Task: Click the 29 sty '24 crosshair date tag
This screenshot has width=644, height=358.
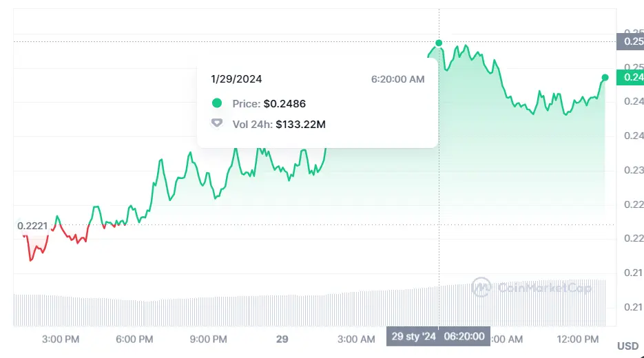Action: [x=414, y=337]
